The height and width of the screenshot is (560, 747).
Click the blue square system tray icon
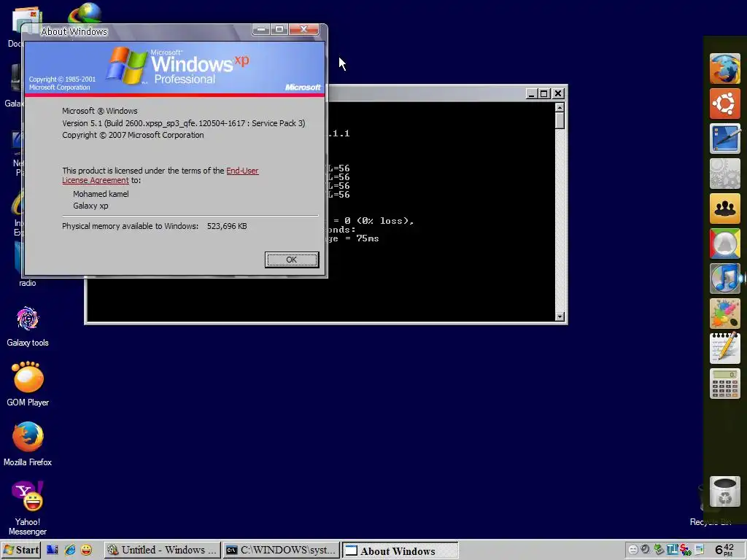coord(672,550)
